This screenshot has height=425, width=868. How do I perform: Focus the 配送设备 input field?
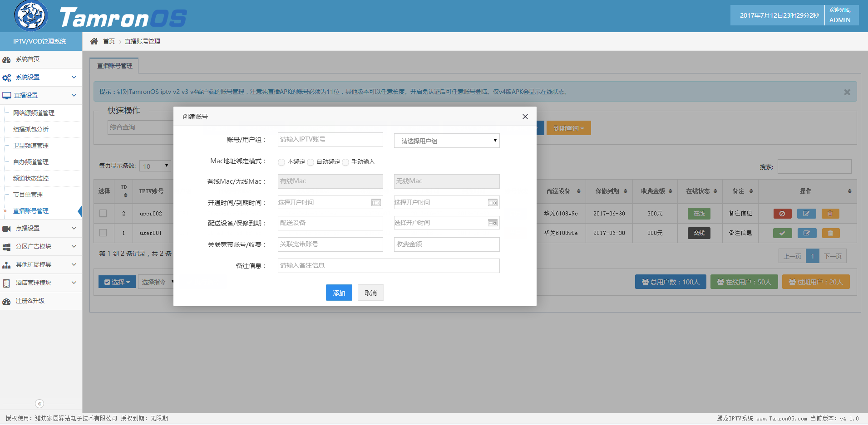[x=330, y=223]
